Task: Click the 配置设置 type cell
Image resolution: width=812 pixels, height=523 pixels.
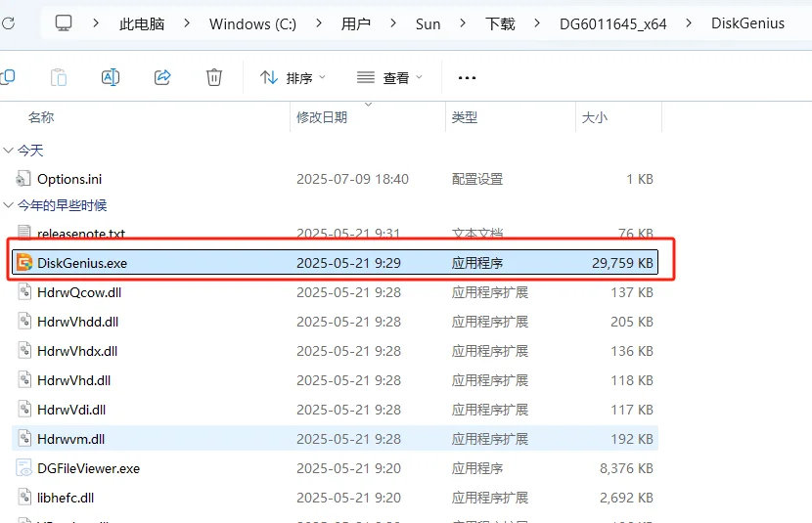Action: (x=477, y=179)
